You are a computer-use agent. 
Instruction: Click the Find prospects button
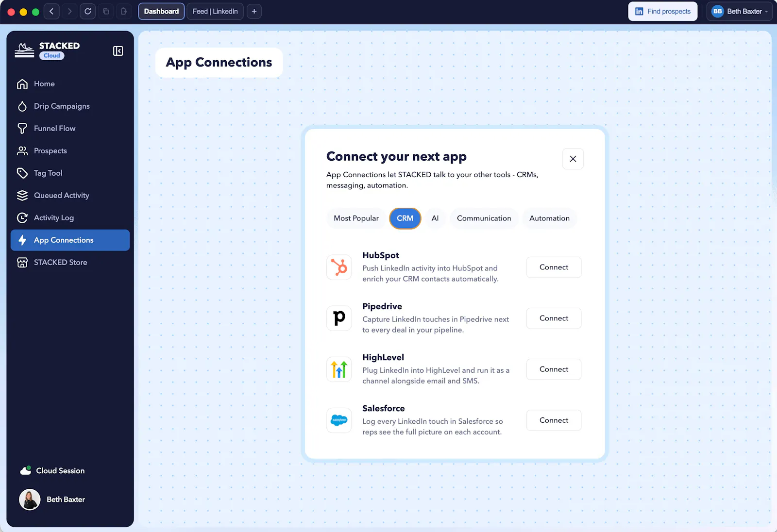[663, 11]
